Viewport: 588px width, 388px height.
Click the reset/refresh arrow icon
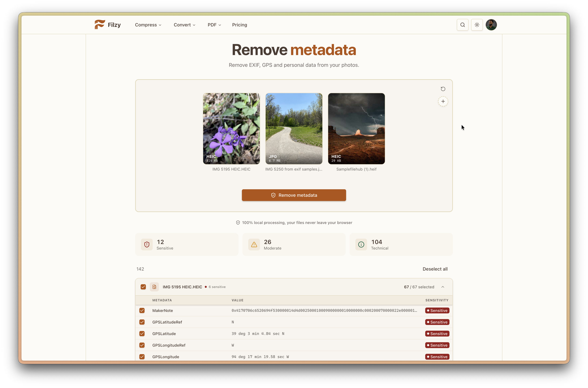[443, 89]
